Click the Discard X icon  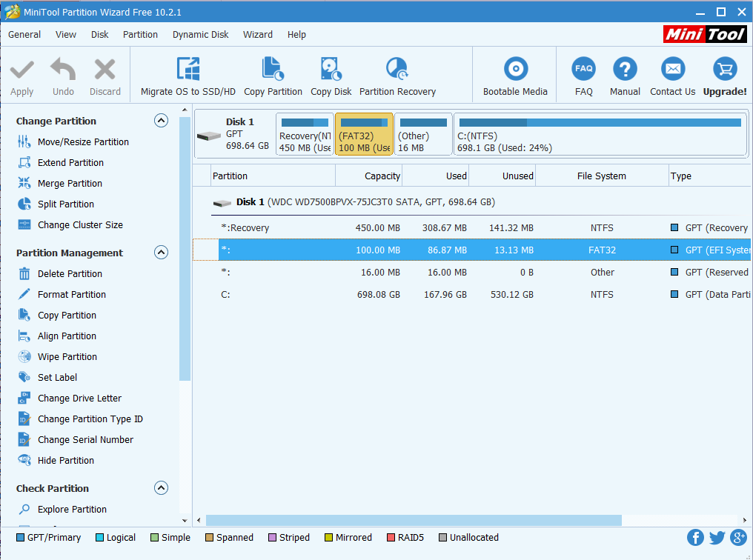(x=105, y=69)
